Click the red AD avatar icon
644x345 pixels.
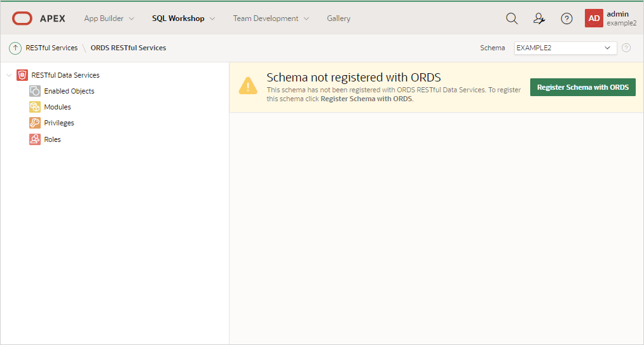coord(594,18)
